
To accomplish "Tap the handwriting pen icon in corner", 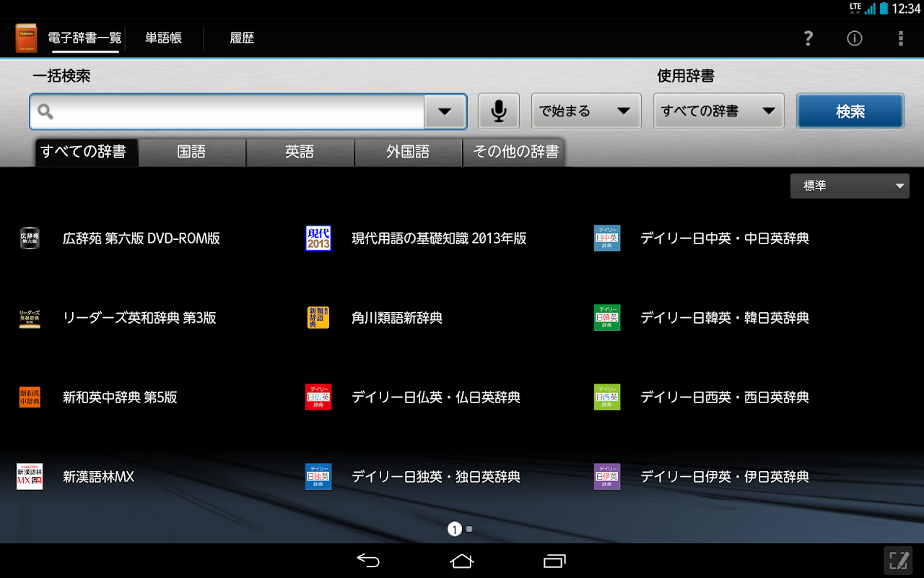I will pyautogui.click(x=899, y=561).
